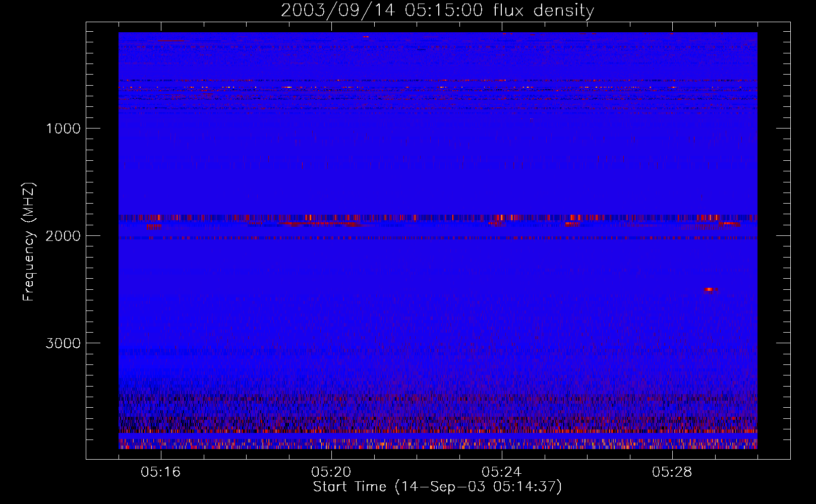Click the 2000 frequency tick label

63,236
